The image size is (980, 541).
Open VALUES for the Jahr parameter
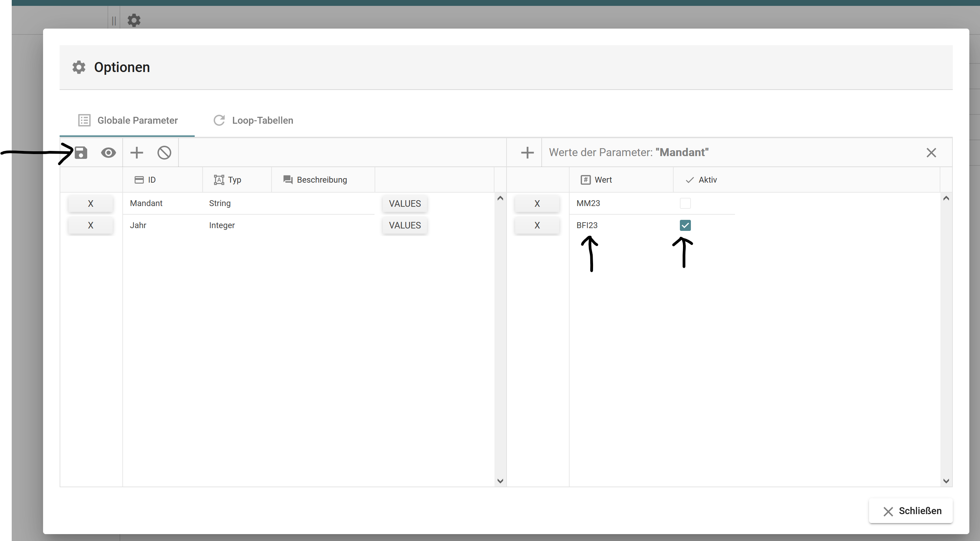tap(405, 225)
